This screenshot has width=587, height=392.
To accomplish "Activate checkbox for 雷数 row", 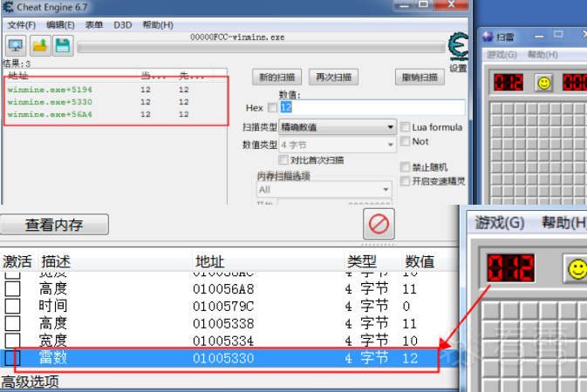I will (x=12, y=358).
